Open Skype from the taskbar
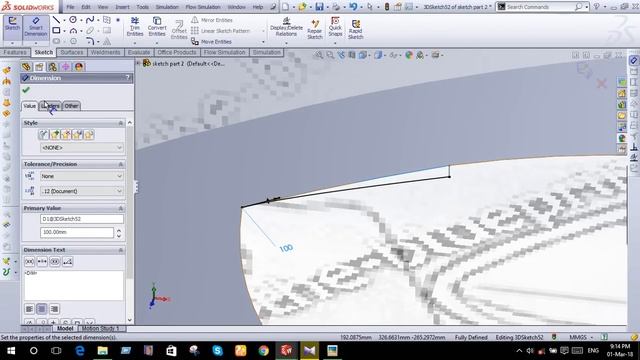 218,351
